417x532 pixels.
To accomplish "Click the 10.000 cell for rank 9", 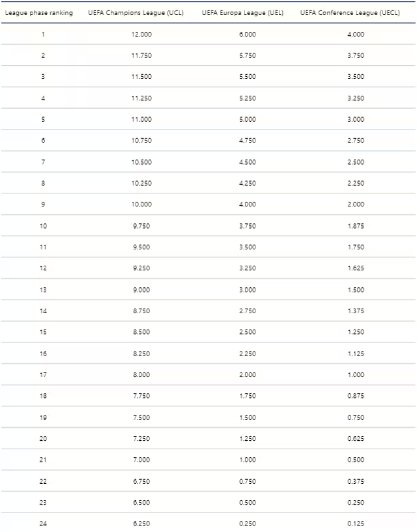I will [x=141, y=204].
